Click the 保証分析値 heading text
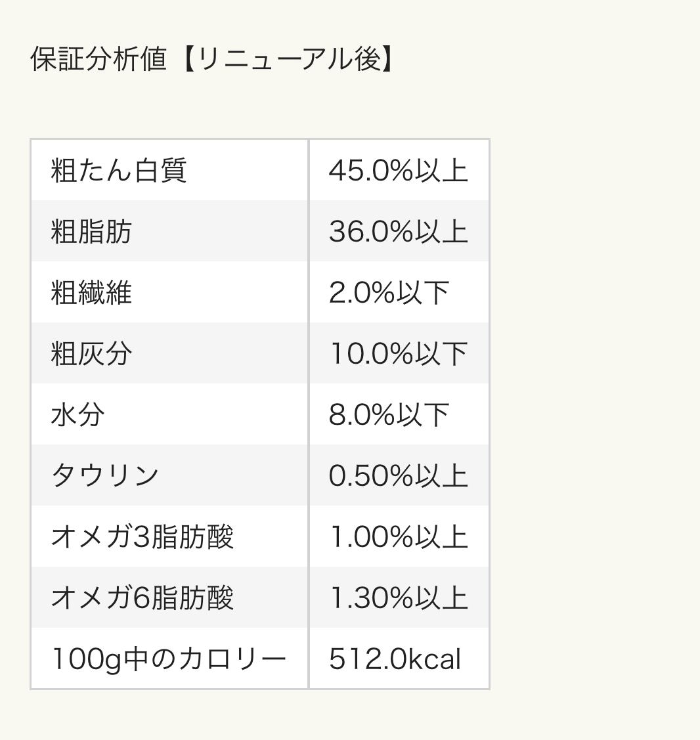 (98, 59)
